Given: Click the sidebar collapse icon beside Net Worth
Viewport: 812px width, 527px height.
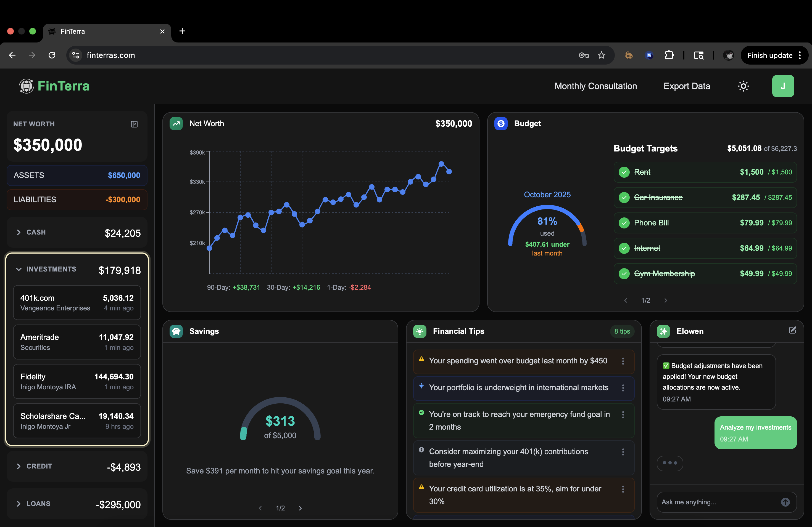Looking at the screenshot, I should point(134,124).
